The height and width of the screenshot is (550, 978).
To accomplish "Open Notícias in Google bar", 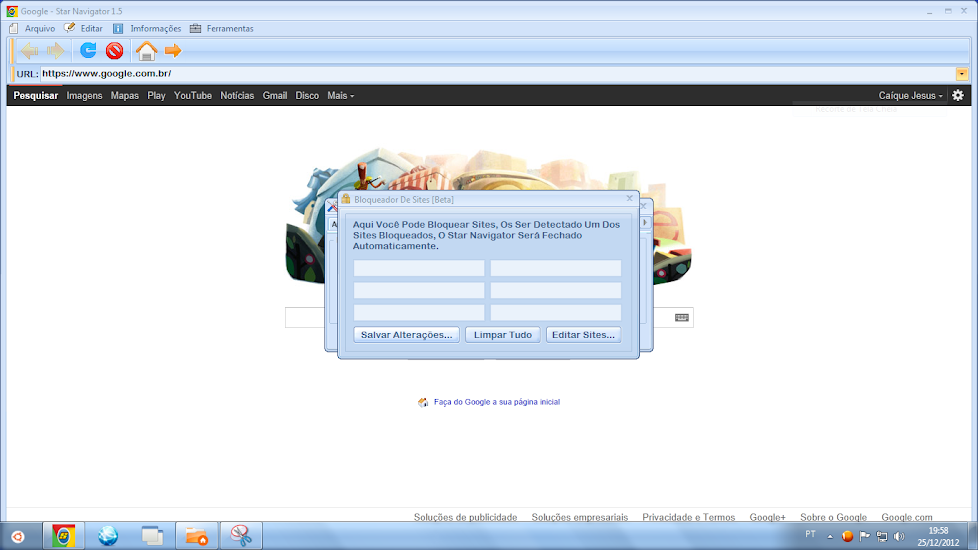I will coord(237,95).
